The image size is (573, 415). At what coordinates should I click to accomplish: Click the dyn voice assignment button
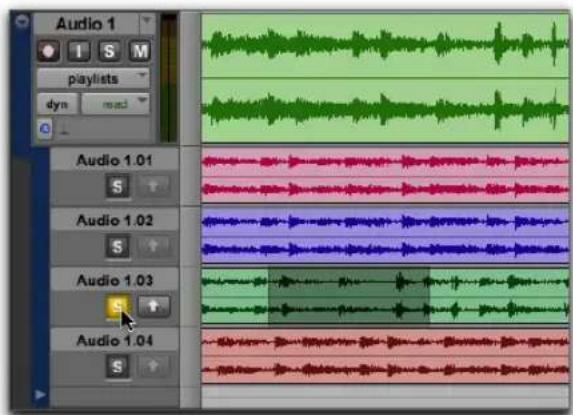point(57,104)
